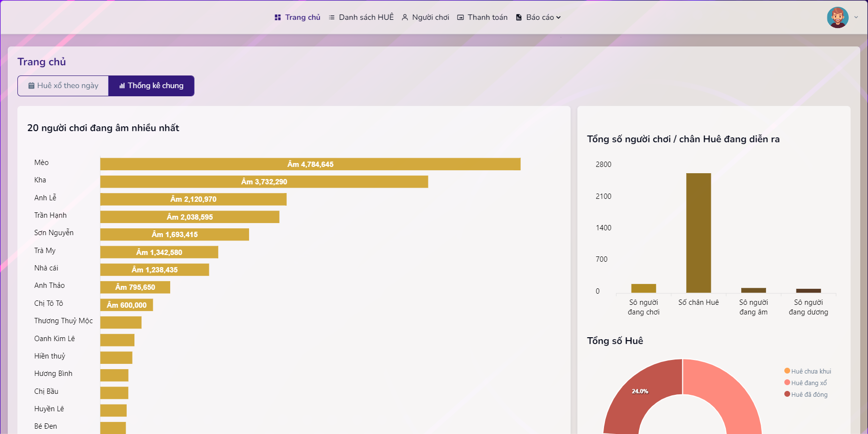Click the Anh Thảo bar Âm 795,650
The height and width of the screenshot is (434, 868).
tap(135, 287)
